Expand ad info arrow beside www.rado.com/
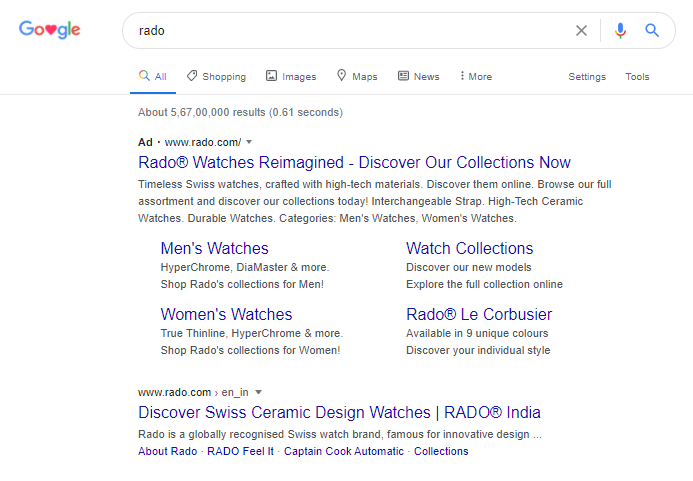 [249, 142]
